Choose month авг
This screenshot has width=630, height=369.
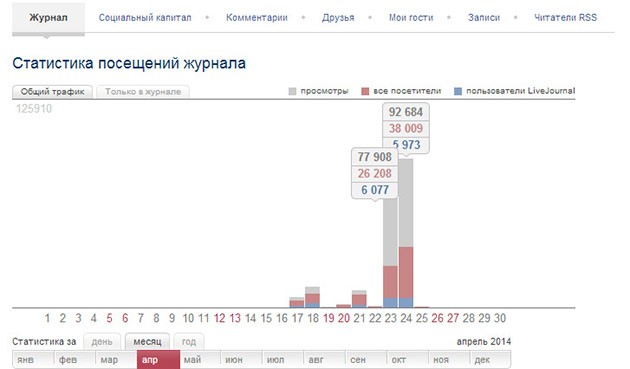tap(325, 359)
